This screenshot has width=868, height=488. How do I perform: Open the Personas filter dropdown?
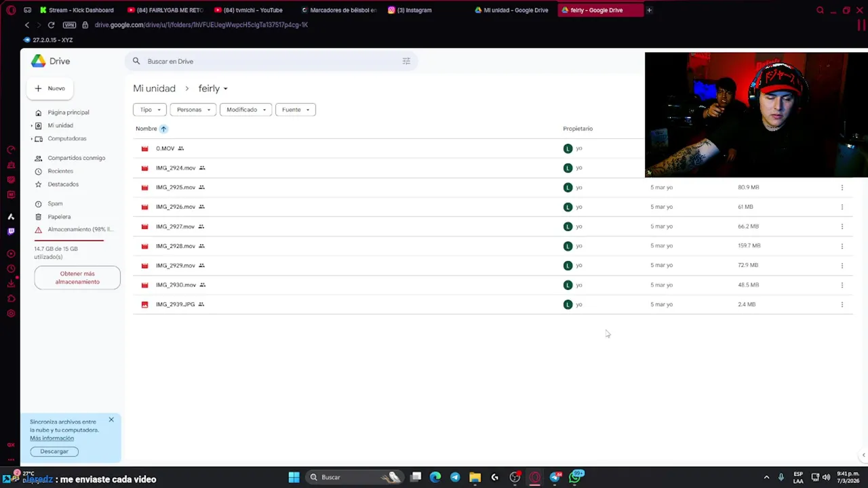193,110
